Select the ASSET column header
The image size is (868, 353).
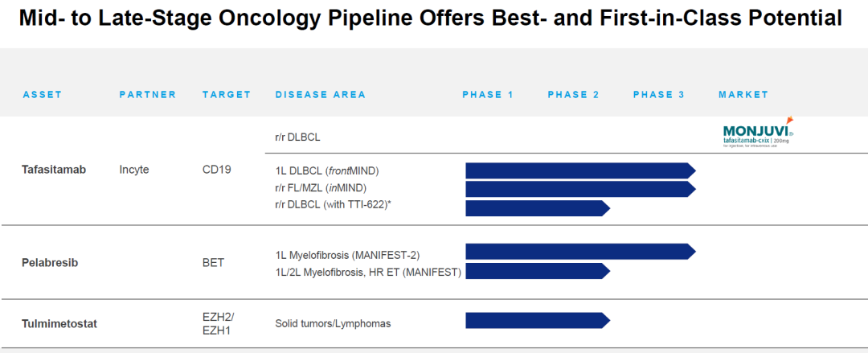point(43,95)
